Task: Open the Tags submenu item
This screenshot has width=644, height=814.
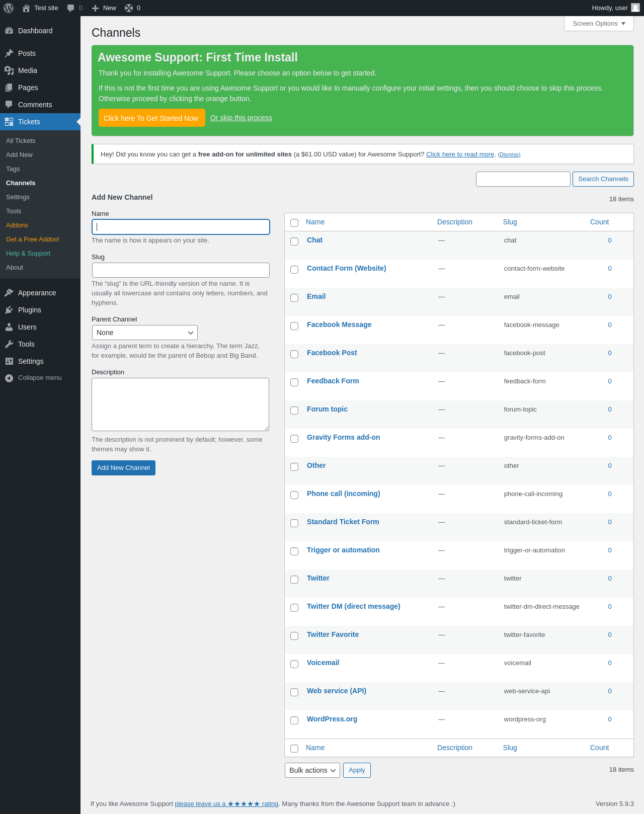Action: (x=13, y=169)
